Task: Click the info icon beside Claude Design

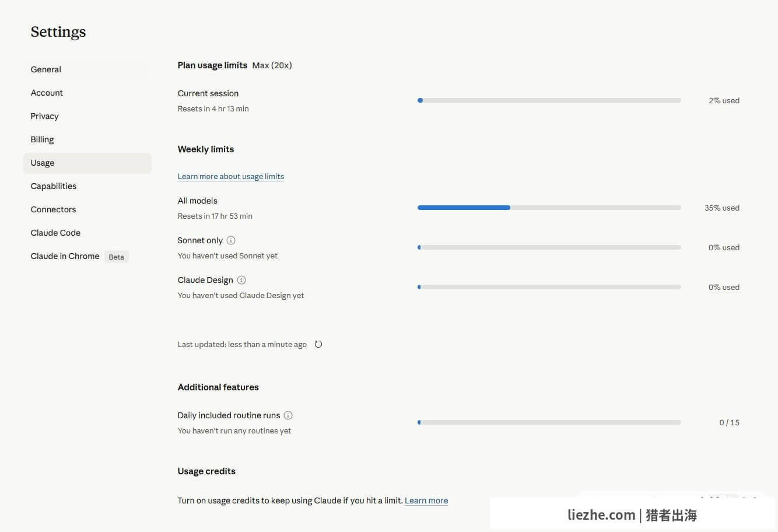Action: 241,280
